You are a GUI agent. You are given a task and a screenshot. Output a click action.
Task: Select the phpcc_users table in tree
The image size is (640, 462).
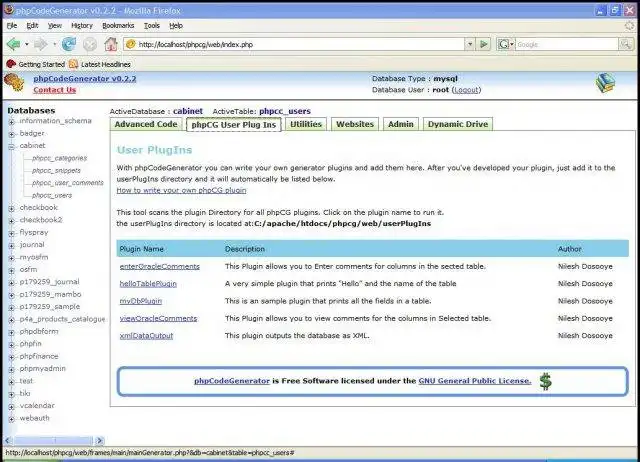[x=52, y=195]
